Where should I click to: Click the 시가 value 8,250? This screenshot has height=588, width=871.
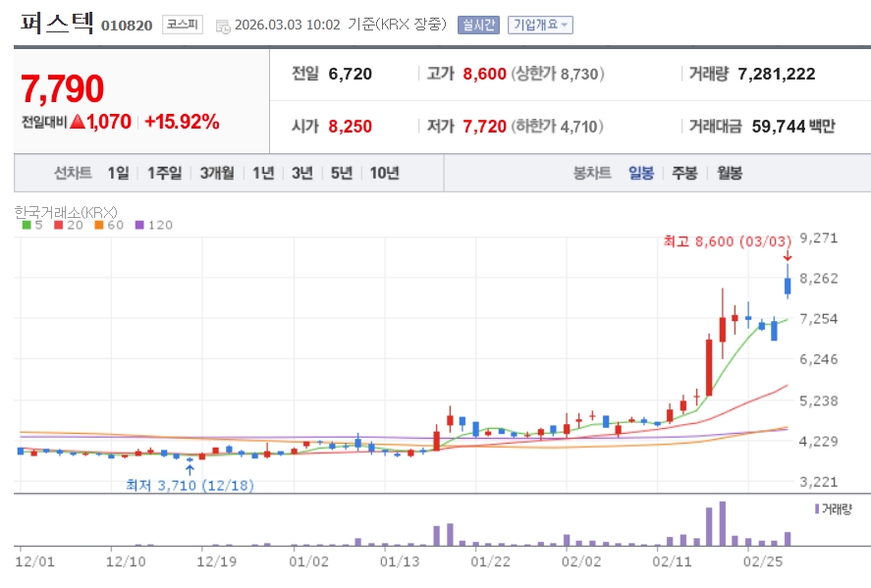point(350,127)
